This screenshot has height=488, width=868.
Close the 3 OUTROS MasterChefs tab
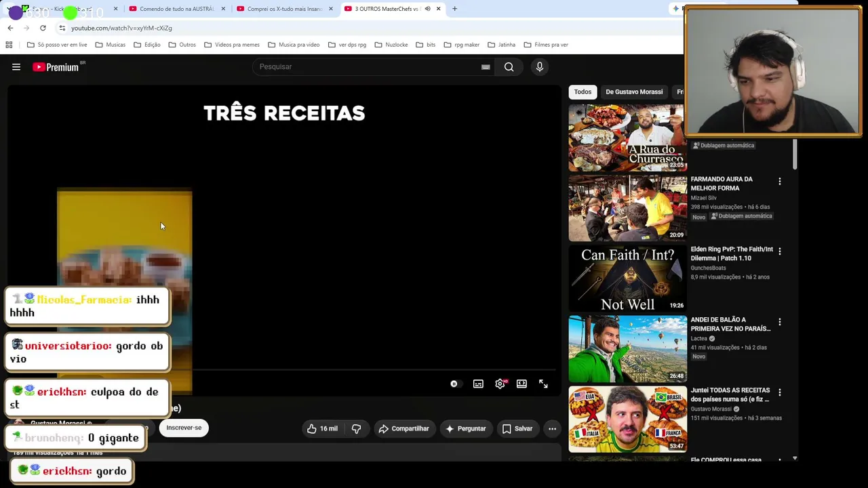[x=439, y=9]
